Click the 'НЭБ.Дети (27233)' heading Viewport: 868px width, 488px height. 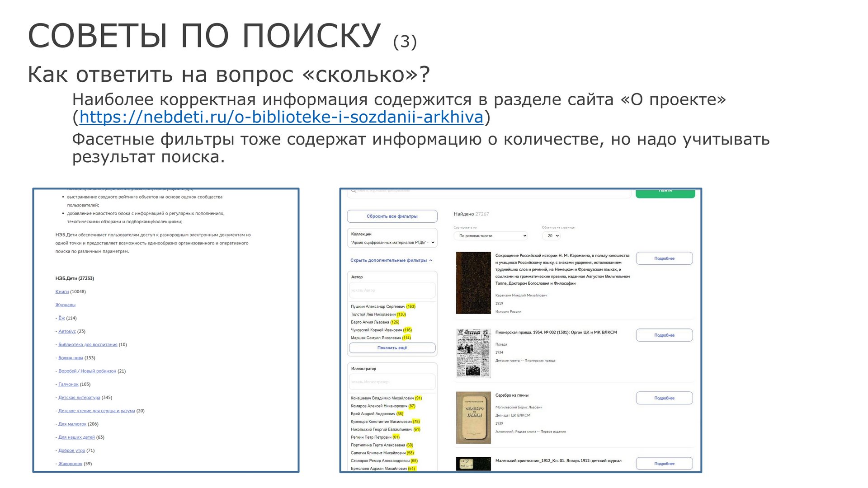pyautogui.click(x=75, y=278)
